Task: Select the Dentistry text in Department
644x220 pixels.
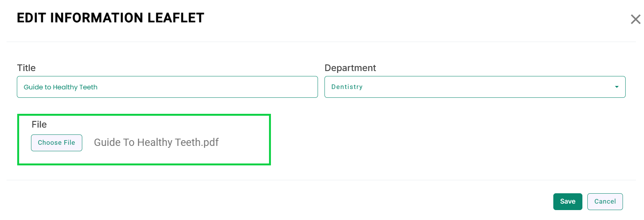Action: click(347, 87)
